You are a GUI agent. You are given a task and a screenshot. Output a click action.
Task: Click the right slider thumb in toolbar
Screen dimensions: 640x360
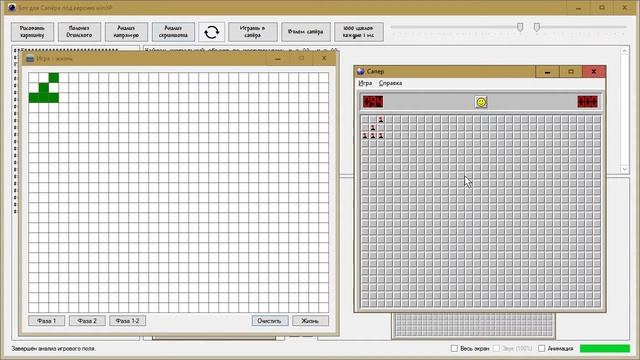click(x=537, y=27)
